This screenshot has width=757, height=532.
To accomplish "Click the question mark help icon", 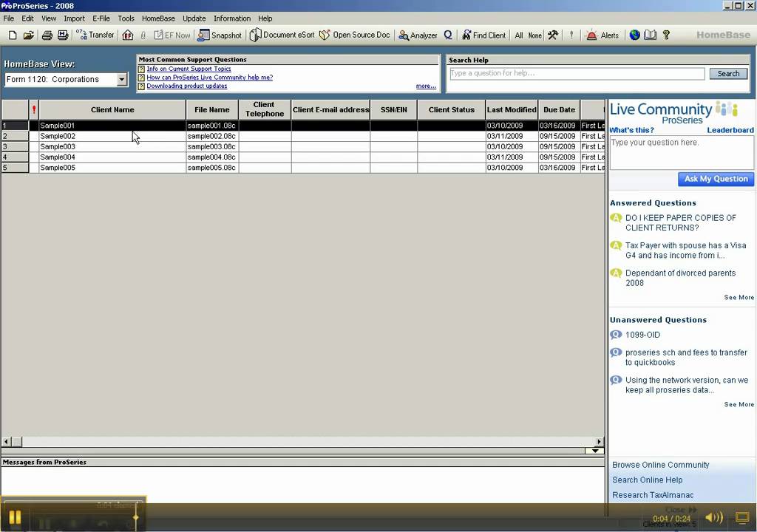I will pyautogui.click(x=666, y=35).
